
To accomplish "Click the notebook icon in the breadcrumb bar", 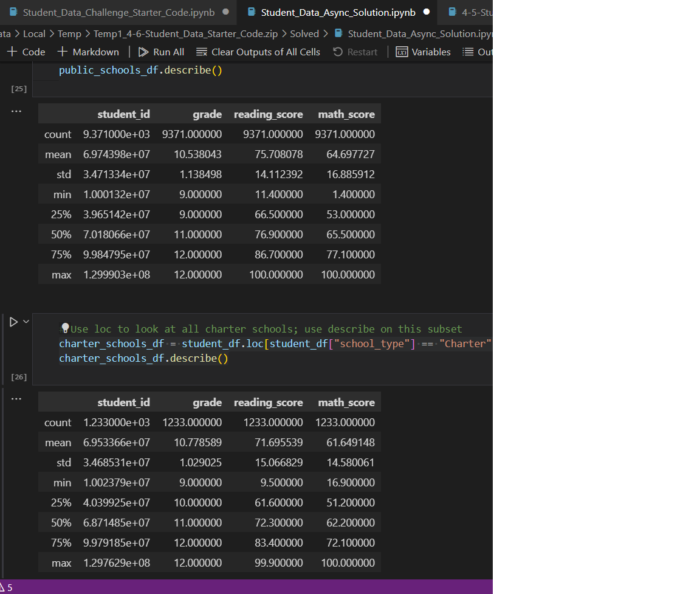I will point(338,33).
